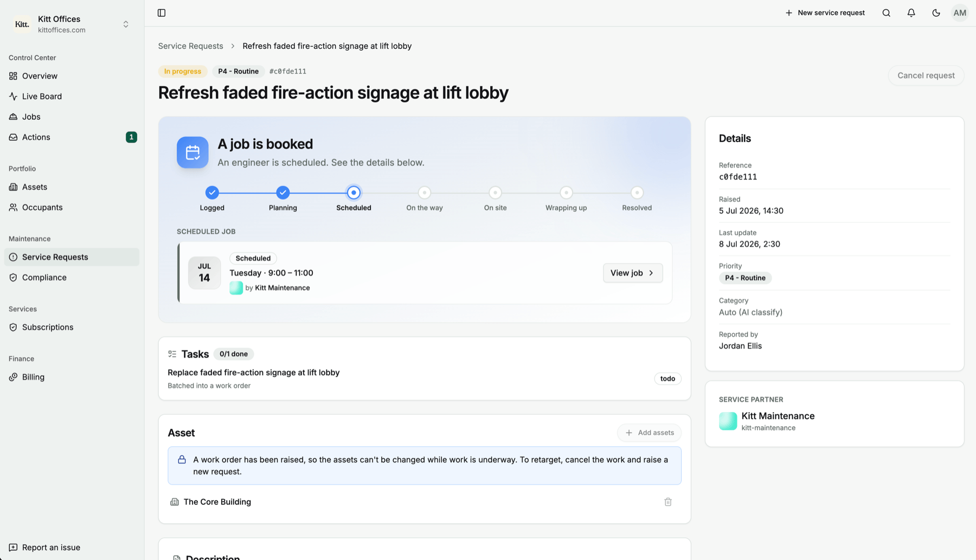Click the Wrapping up progress step

click(566, 198)
